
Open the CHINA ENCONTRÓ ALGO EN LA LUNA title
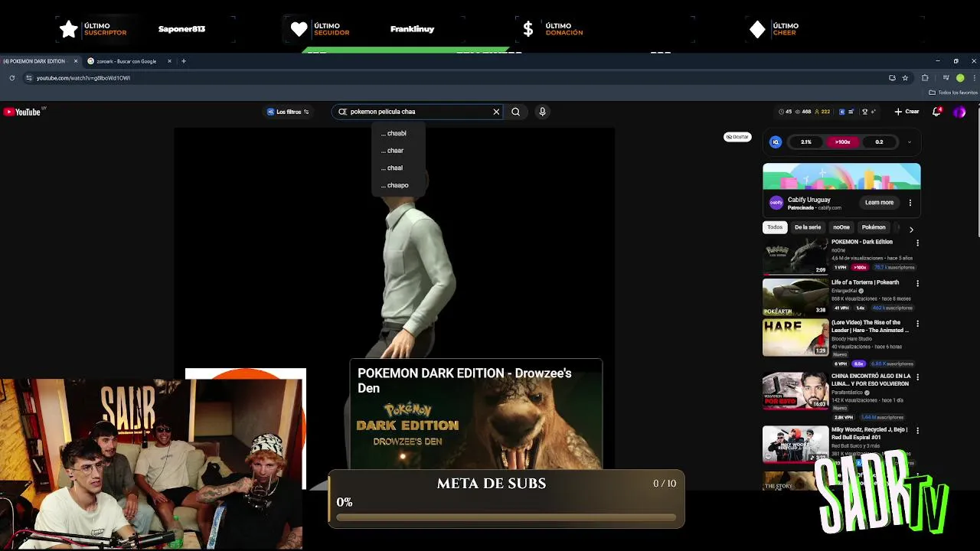point(871,380)
